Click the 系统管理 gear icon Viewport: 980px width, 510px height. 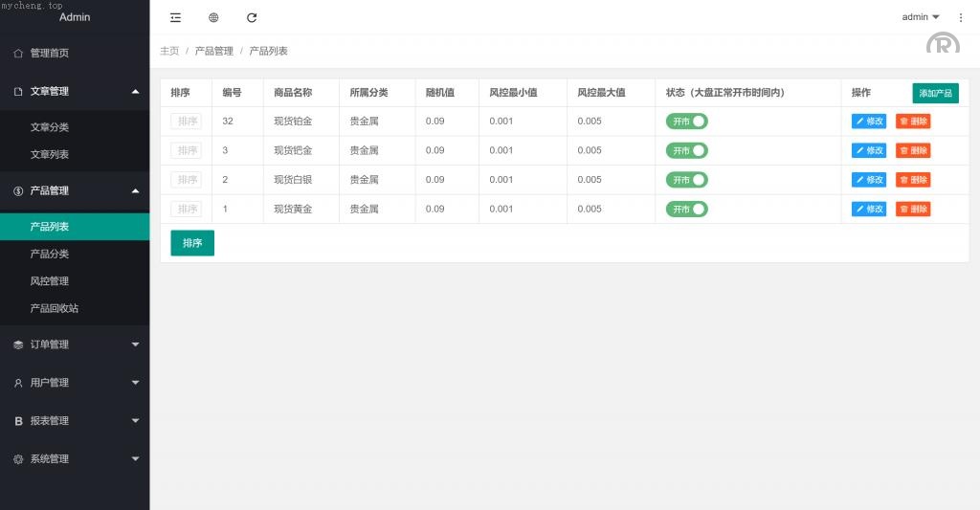point(18,459)
